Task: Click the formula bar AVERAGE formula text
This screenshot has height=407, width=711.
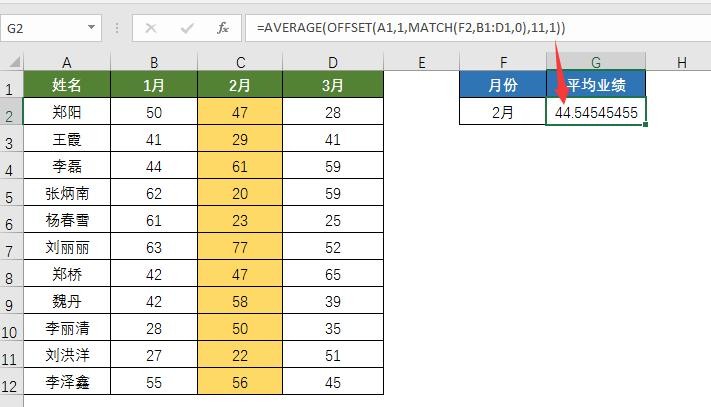Action: [410, 28]
